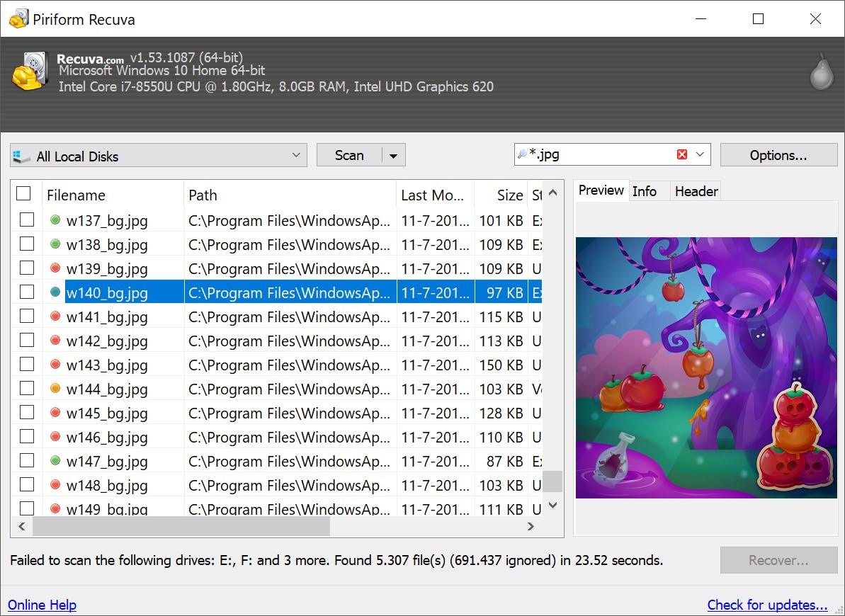Viewport: 845px width, 616px height.
Task: Check the box for w143_bg.jpg
Action: pyautogui.click(x=27, y=365)
